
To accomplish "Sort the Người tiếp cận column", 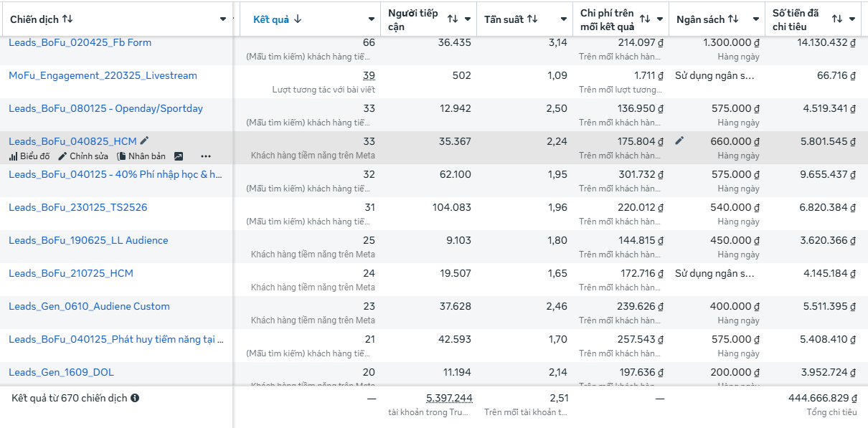I will click(453, 19).
